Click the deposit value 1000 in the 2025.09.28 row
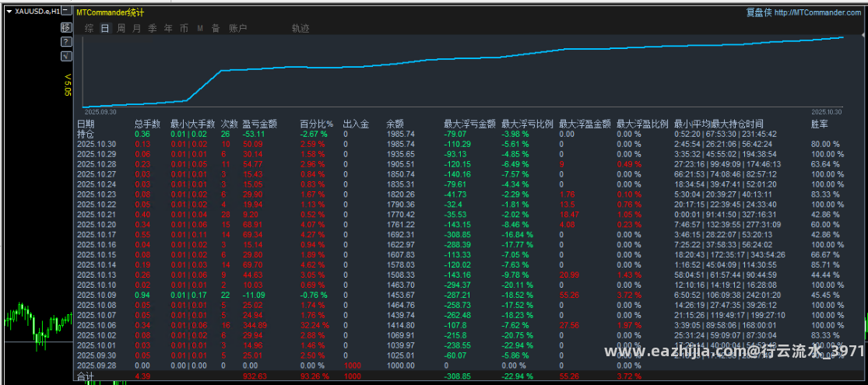868x385 pixels. [352, 366]
